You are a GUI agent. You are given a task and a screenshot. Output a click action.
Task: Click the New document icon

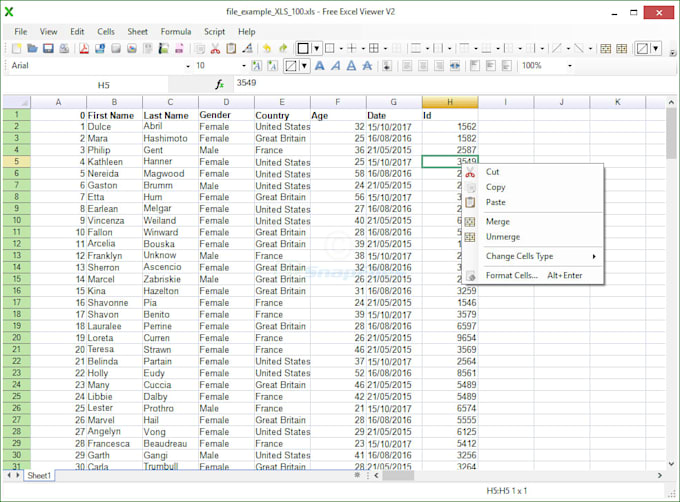pos(16,49)
